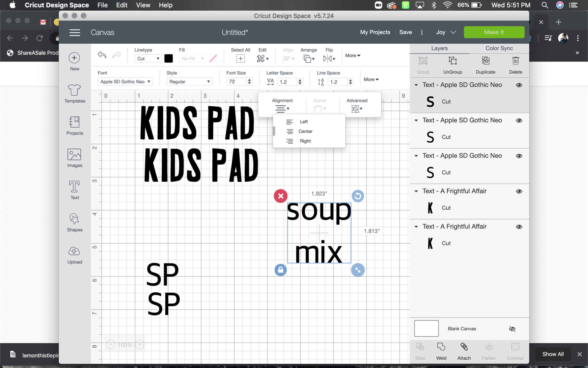This screenshot has height=368, width=588.
Task: Click the resize handle on soup mix text
Action: point(358,270)
